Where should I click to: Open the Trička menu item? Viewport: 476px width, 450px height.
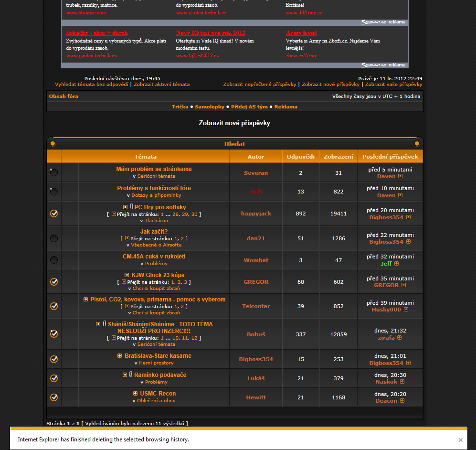pos(180,107)
